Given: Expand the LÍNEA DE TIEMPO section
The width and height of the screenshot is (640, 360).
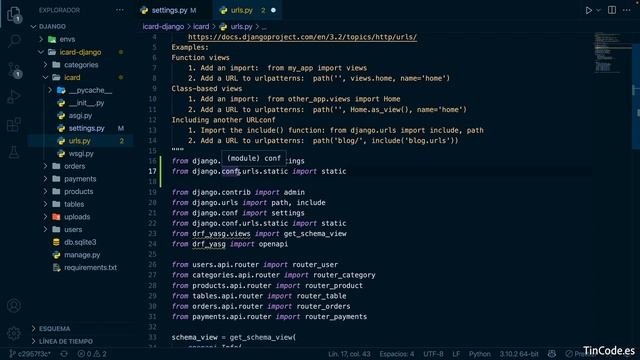Looking at the screenshot, I should [67, 341].
